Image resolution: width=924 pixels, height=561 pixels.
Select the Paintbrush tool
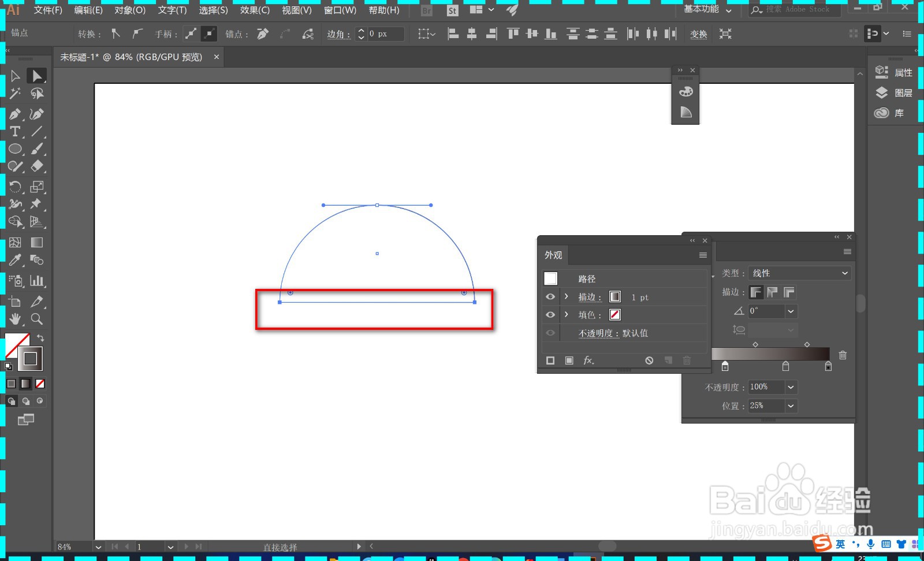pos(37,148)
